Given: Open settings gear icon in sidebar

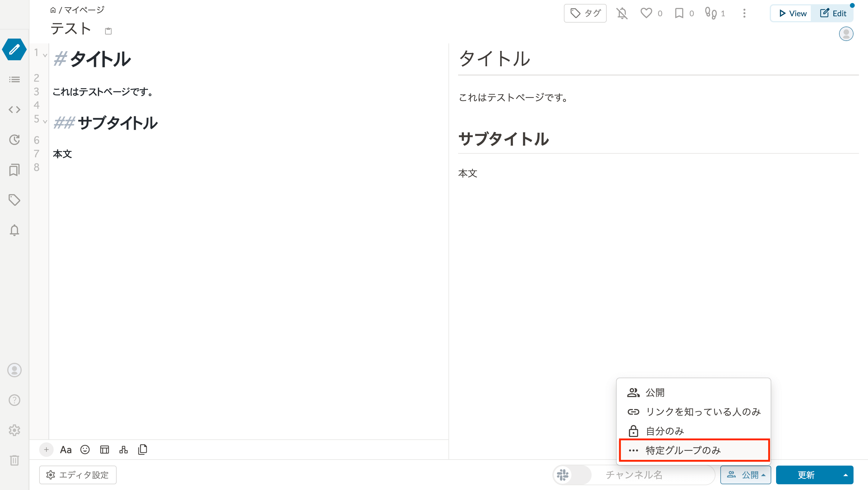Looking at the screenshot, I should coord(14,430).
